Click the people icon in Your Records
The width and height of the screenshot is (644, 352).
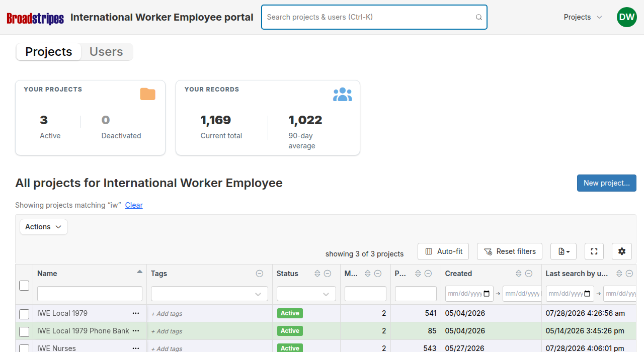click(343, 94)
